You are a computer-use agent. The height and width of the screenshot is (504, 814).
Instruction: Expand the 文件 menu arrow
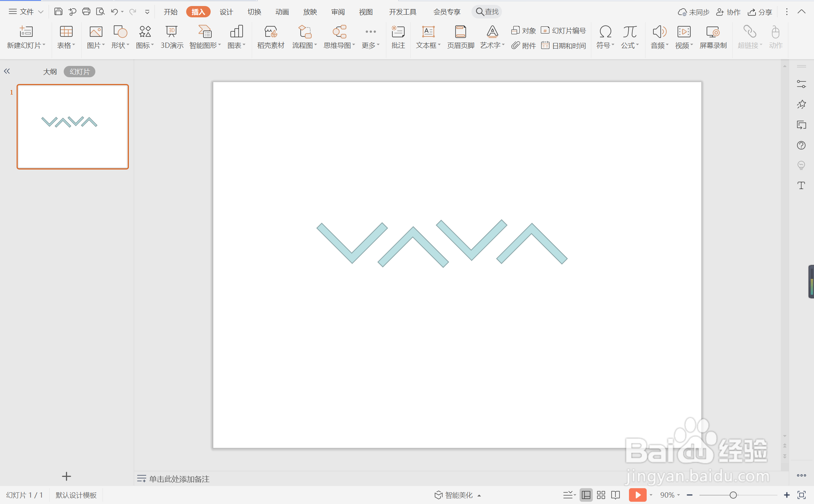pyautogui.click(x=41, y=12)
